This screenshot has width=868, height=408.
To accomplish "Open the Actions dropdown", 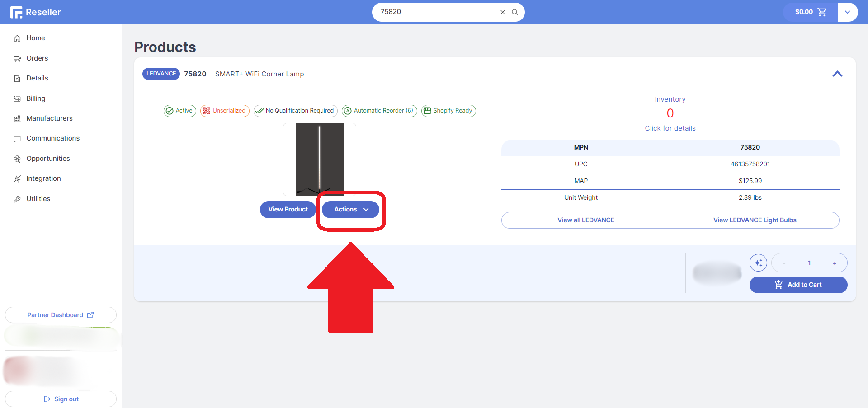I will coord(350,210).
